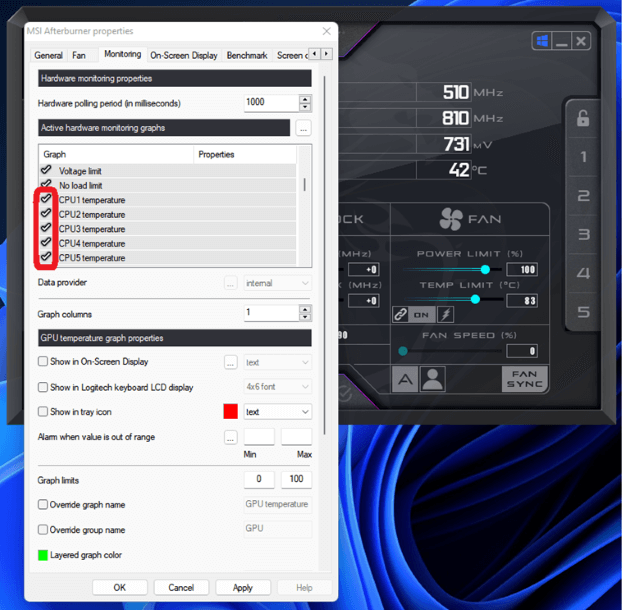
Task: Click the user-defined fan profile icon
Action: pos(432,379)
